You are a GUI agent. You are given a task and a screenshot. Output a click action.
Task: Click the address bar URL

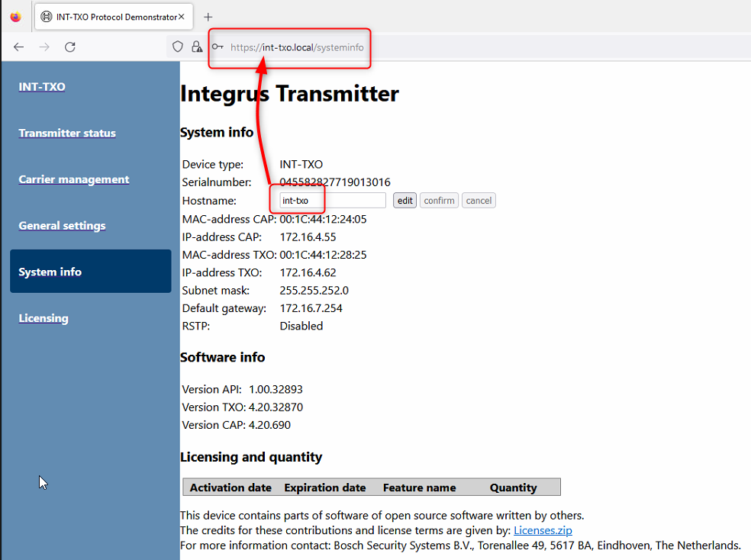click(x=298, y=47)
